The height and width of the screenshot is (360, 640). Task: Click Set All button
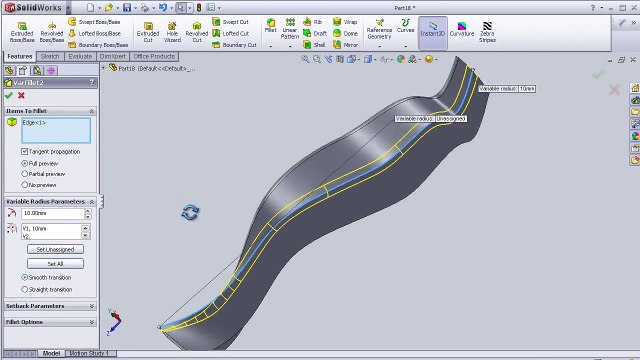point(56,264)
